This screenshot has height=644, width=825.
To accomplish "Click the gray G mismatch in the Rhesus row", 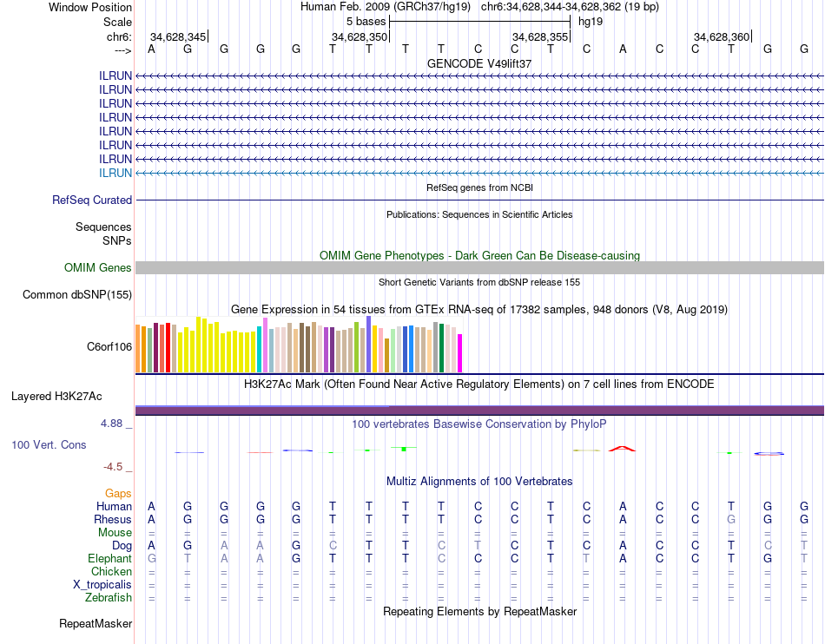I will pos(731,519).
